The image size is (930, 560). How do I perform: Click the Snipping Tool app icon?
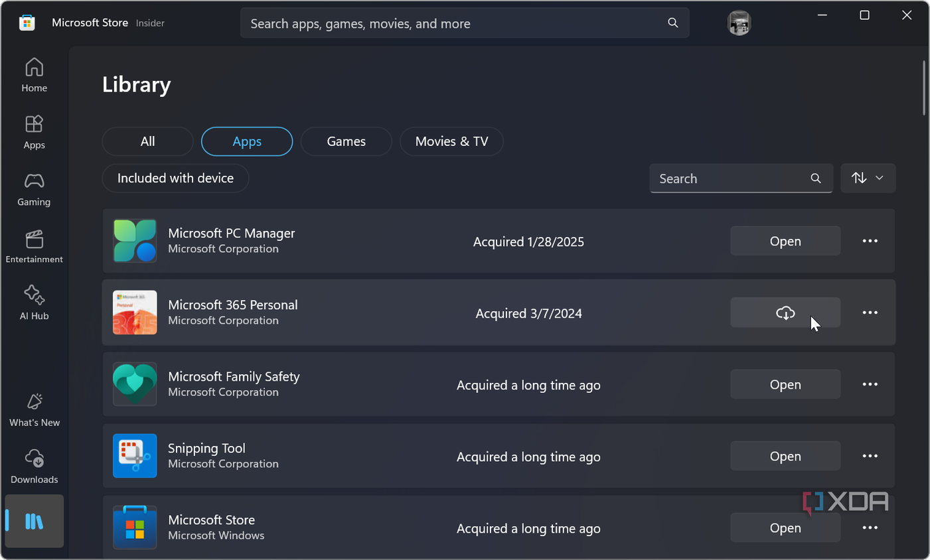(x=135, y=456)
